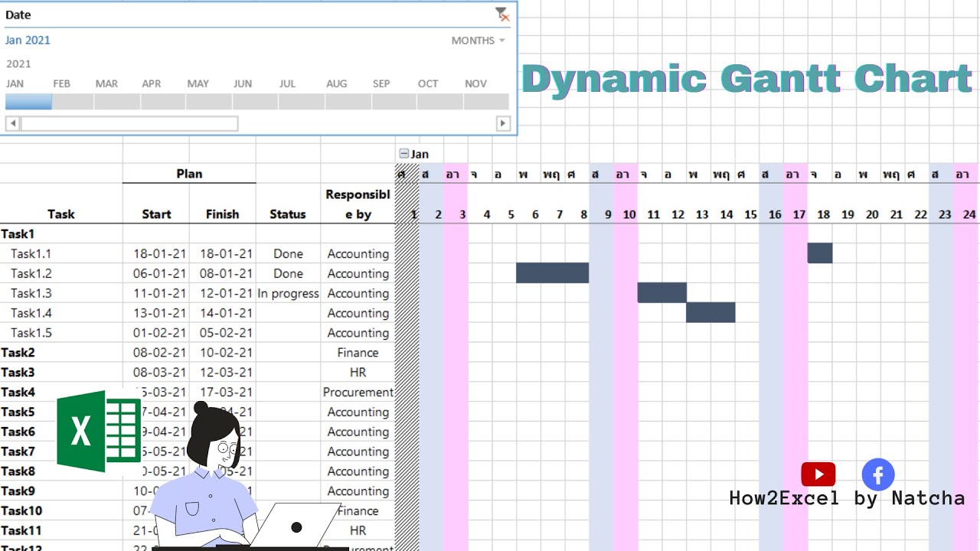This screenshot has height=551, width=980.
Task: Click the Task1.1 Gantt bar on day 18
Action: (819, 253)
